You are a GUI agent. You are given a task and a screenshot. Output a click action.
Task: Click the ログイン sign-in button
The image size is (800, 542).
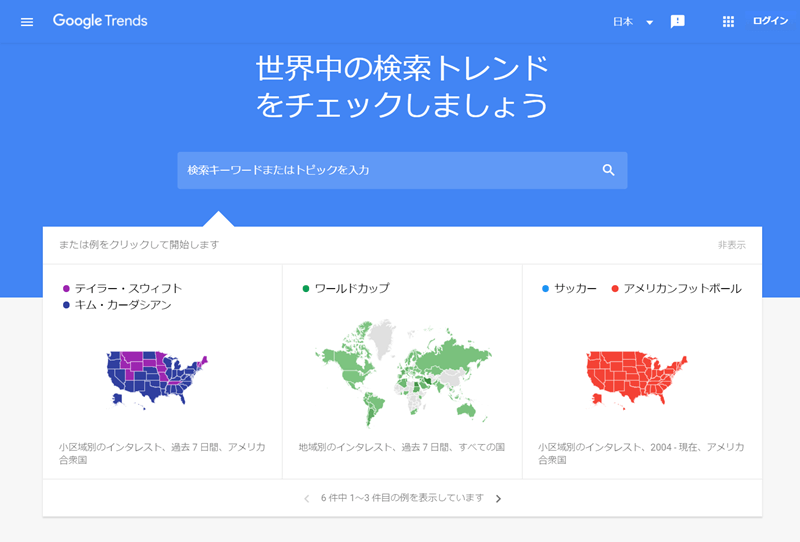(770, 22)
